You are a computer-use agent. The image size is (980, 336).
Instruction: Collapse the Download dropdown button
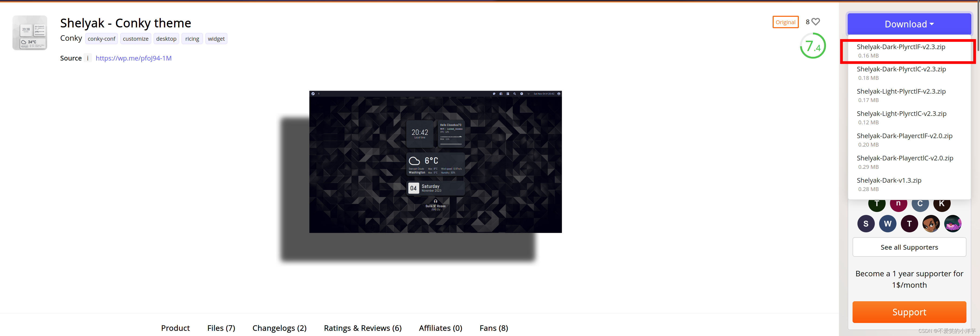(x=909, y=24)
